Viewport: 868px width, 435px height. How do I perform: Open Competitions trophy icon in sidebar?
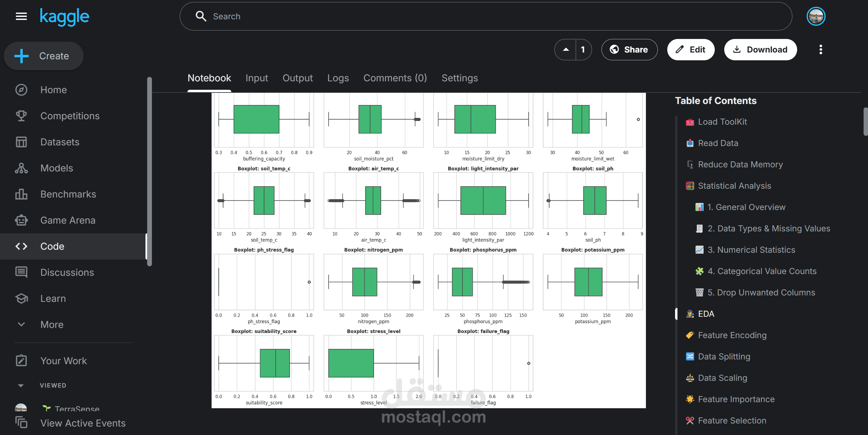(x=21, y=116)
